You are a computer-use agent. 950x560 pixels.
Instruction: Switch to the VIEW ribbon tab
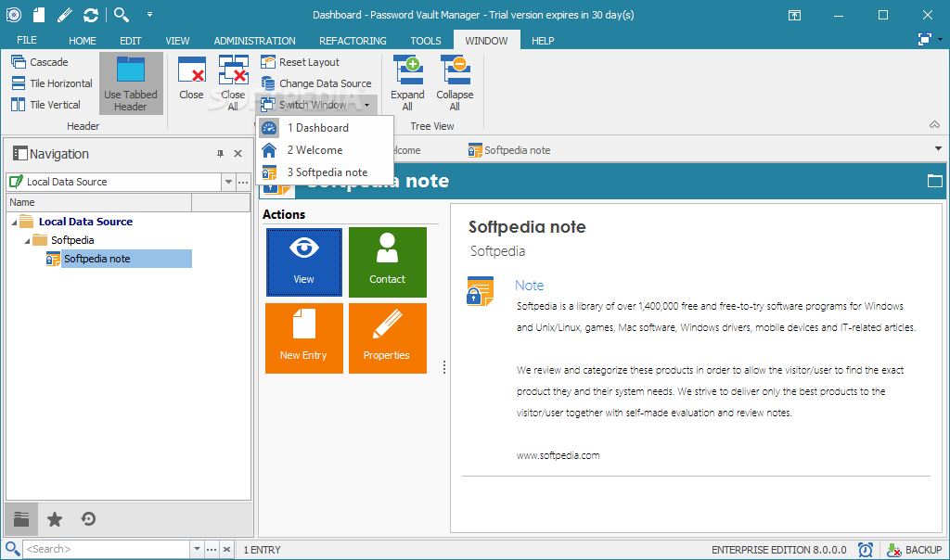(x=177, y=41)
